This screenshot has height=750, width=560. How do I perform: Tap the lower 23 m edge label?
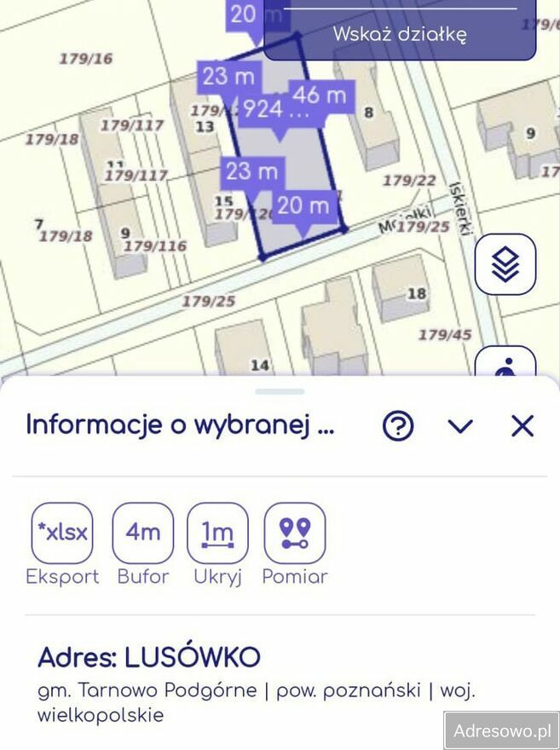pyautogui.click(x=252, y=171)
